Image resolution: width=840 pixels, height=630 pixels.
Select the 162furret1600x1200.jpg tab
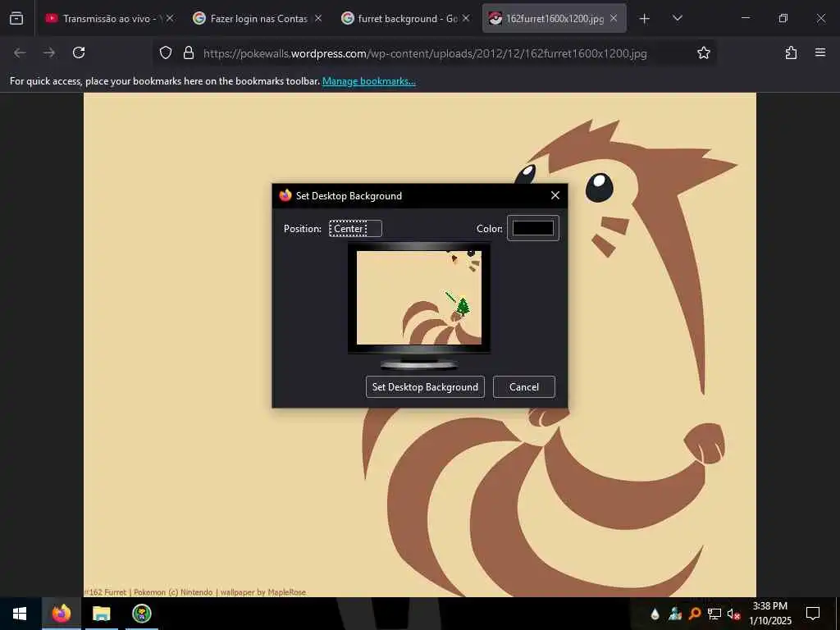(554, 18)
